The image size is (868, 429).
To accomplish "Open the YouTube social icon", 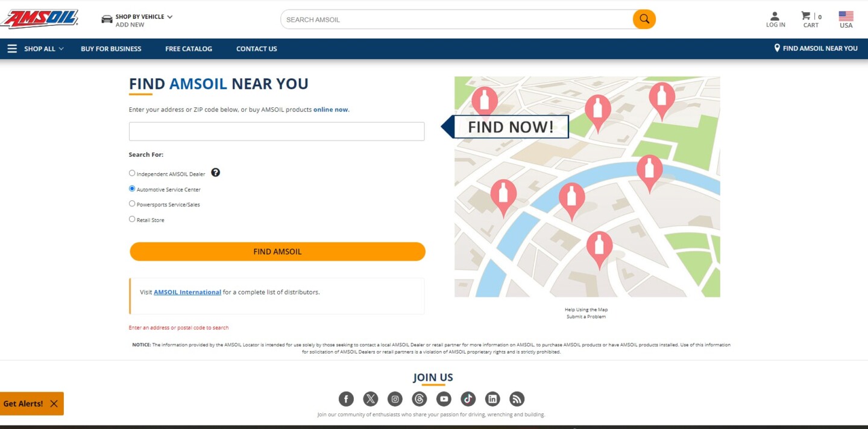I will click(444, 399).
